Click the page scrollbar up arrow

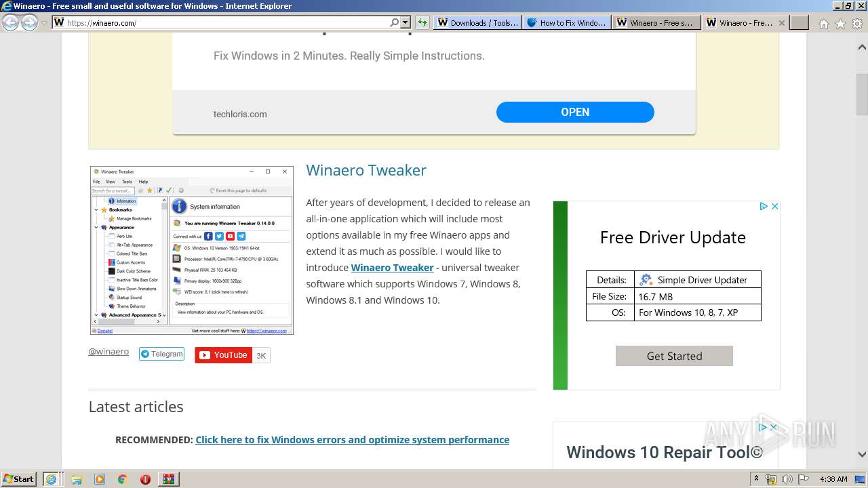click(862, 47)
